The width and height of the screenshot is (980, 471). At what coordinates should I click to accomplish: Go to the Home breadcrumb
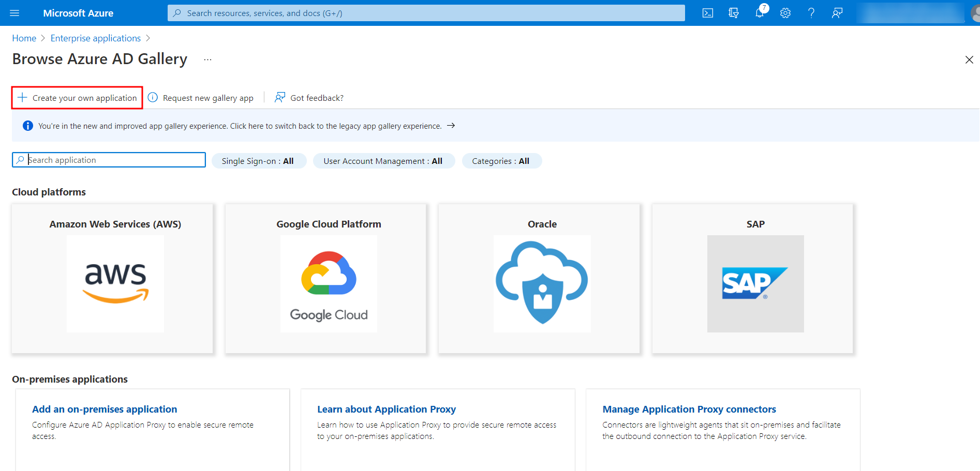click(24, 38)
